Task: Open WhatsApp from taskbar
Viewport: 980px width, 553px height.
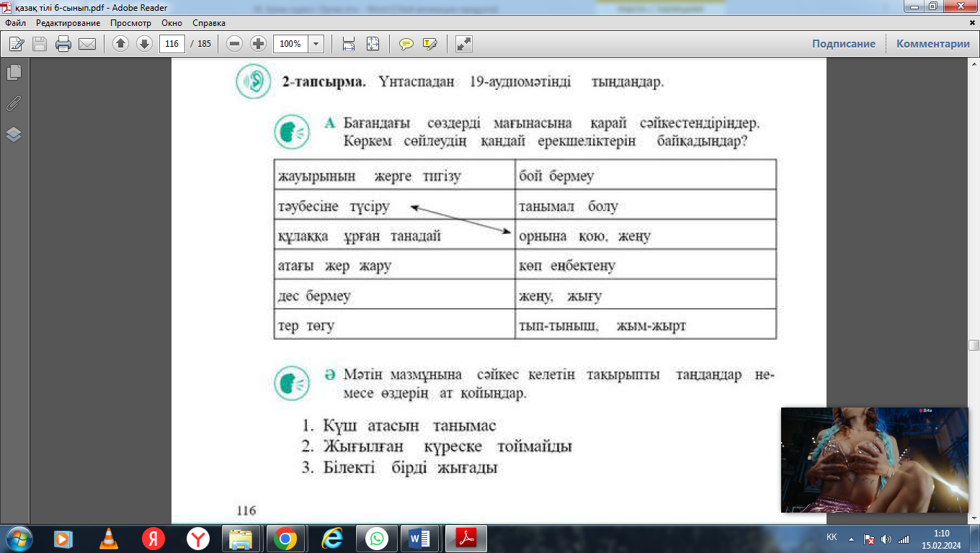Action: click(375, 538)
